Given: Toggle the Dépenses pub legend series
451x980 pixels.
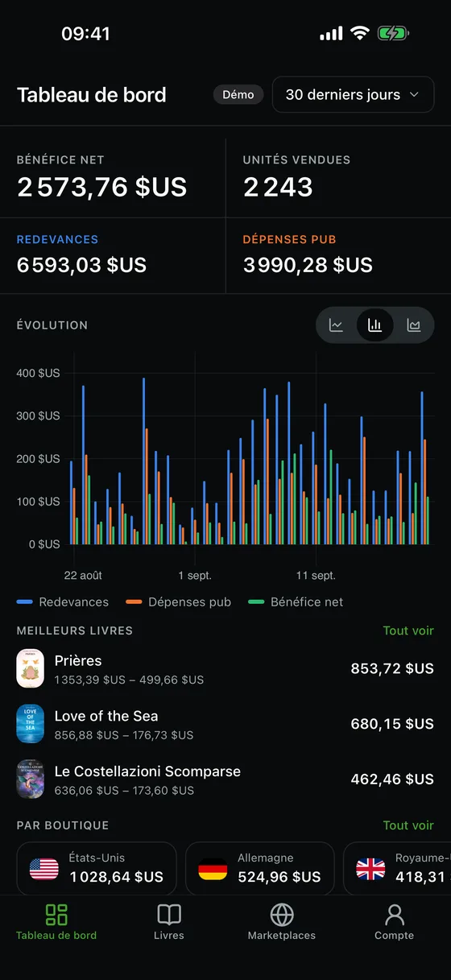Looking at the screenshot, I should tap(178, 602).
